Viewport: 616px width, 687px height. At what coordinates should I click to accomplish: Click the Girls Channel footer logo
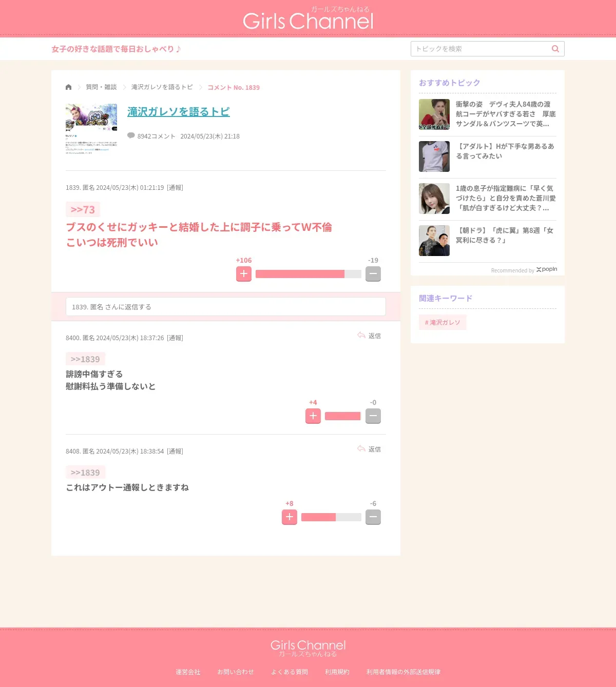tap(308, 648)
